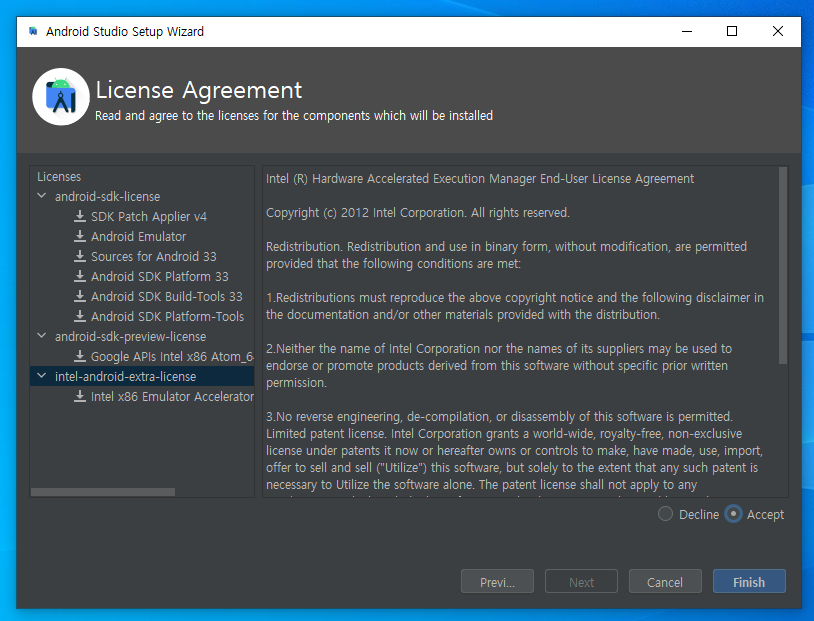Click the Android Studio logo in the header
The height and width of the screenshot is (621, 814).
[x=61, y=97]
